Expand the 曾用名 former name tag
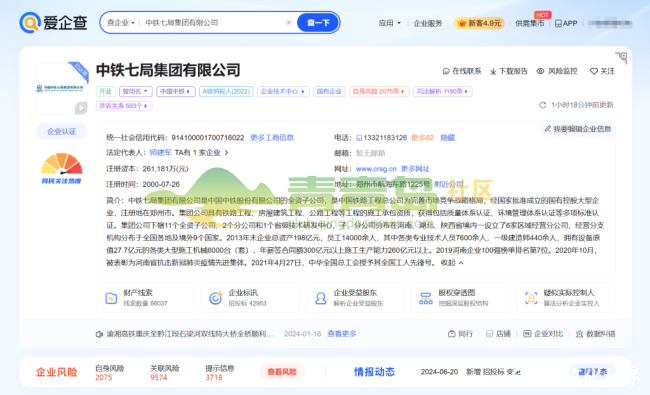Screen dimensions: 650x395 pos(136,91)
